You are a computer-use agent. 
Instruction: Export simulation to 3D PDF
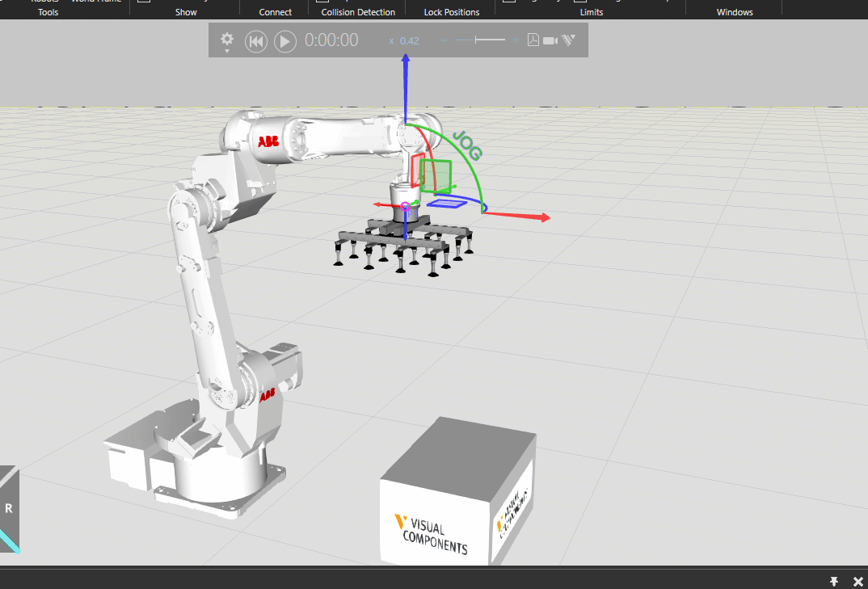[x=533, y=40]
